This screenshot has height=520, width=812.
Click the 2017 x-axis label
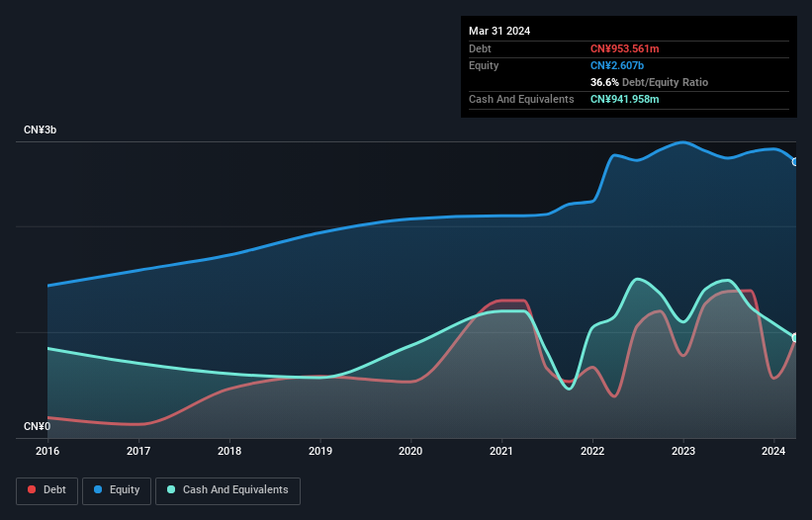coord(138,451)
